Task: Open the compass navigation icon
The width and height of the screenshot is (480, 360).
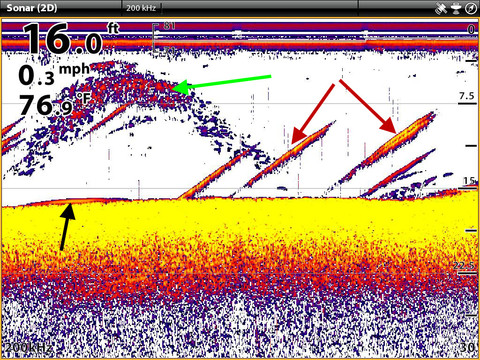Action: [x=471, y=9]
